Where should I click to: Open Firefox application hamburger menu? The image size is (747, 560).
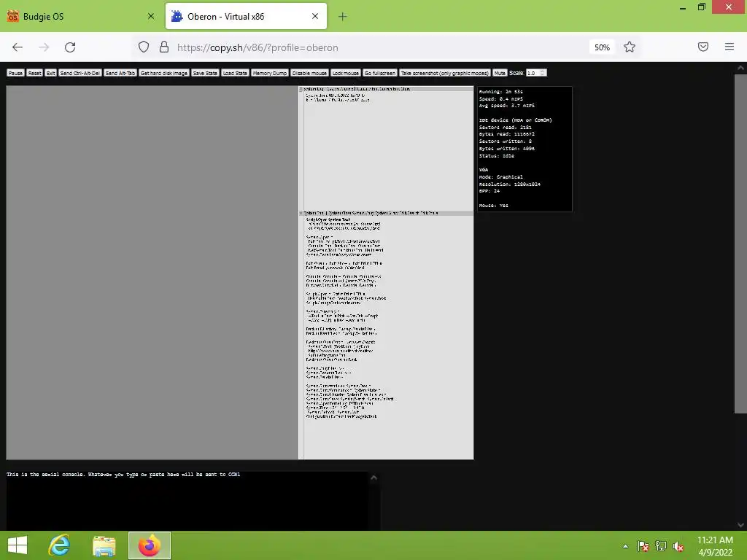pos(729,47)
